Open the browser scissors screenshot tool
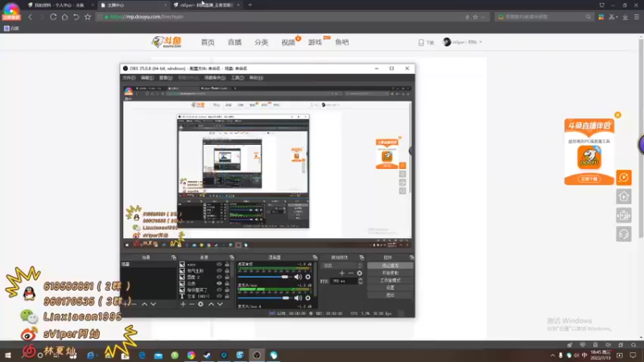644x362 pixels. 612,17
